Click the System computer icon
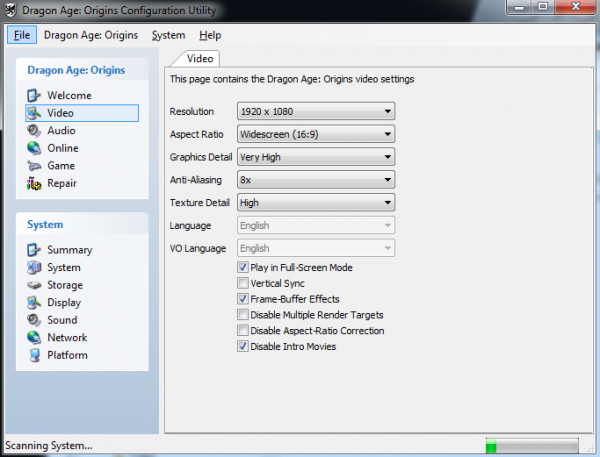Image resolution: width=600 pixels, height=457 pixels. (34, 268)
